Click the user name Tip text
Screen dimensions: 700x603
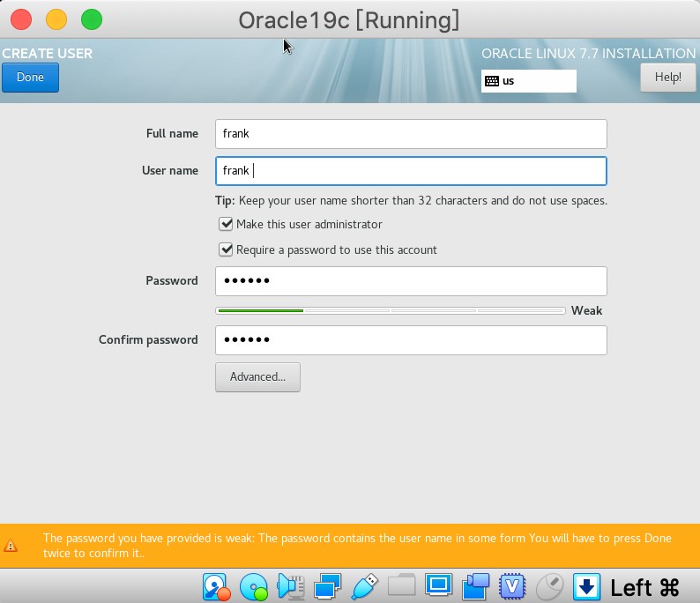pos(411,201)
